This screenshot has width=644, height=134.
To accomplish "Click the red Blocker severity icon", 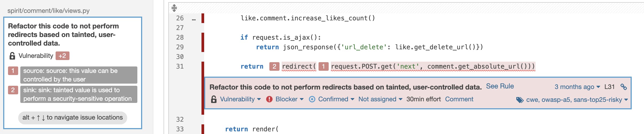I will 269,99.
